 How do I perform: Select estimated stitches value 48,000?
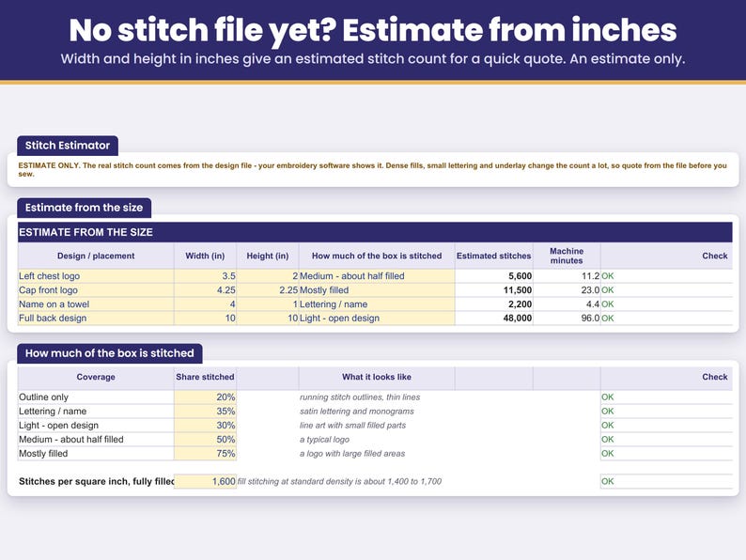pos(494,319)
